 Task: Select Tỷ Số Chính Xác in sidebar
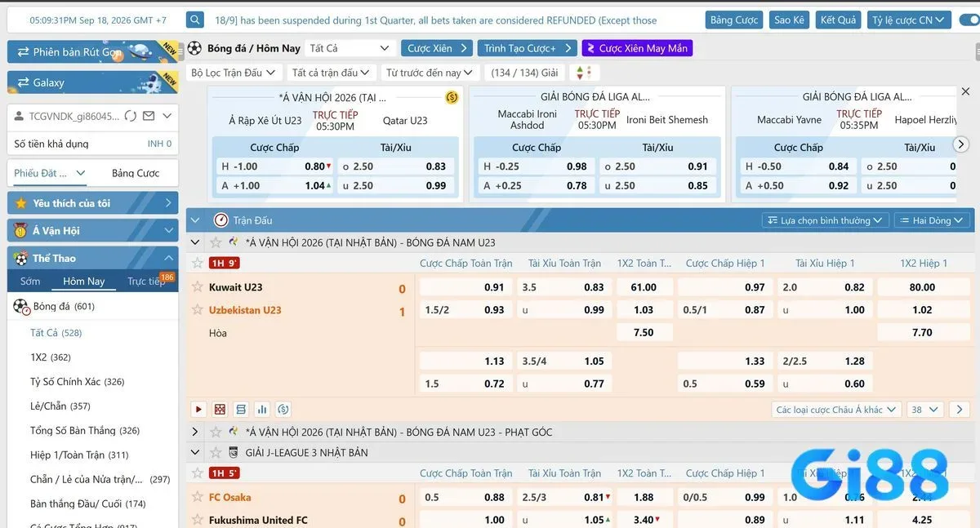click(x=78, y=382)
